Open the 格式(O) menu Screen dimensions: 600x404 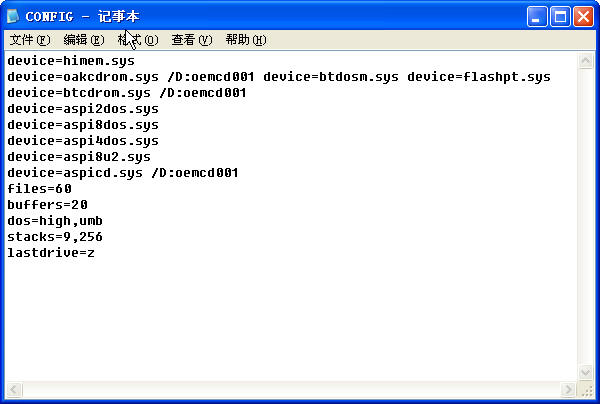click(138, 40)
